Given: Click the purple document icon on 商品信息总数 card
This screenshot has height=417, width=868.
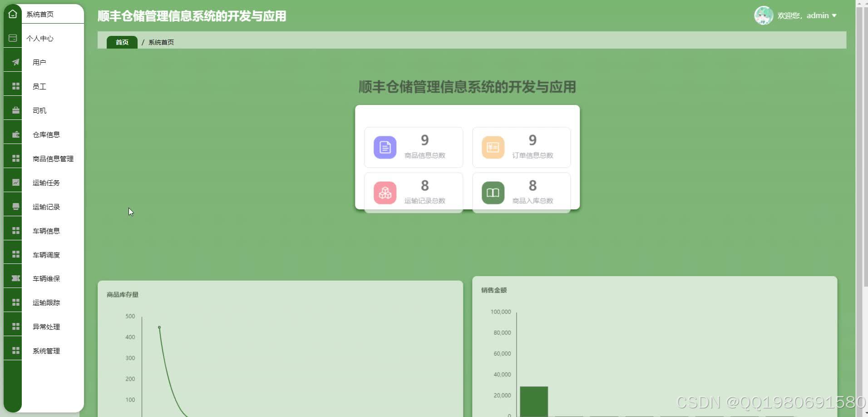Looking at the screenshot, I should [385, 147].
